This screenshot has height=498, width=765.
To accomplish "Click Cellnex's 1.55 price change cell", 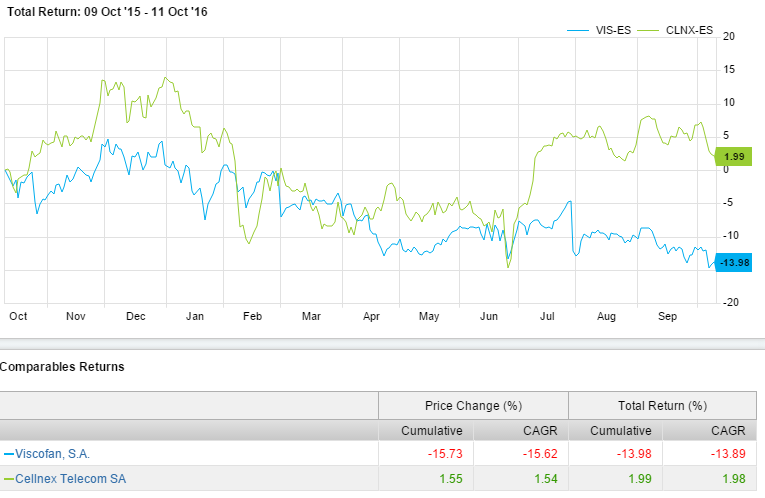I will pos(450,479).
